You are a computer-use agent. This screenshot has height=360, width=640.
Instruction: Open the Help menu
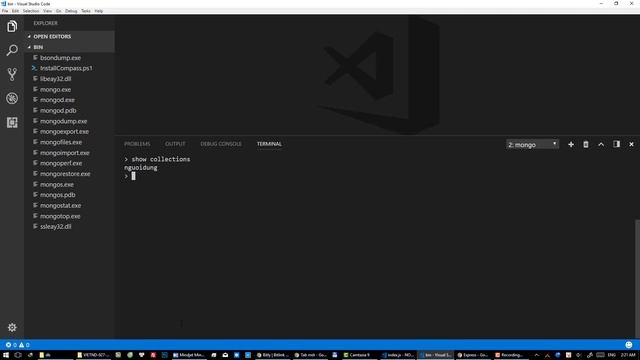[x=99, y=11]
